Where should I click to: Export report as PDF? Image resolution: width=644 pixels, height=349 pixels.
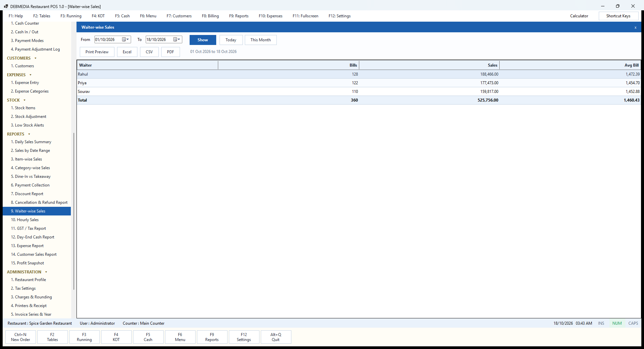(x=170, y=52)
